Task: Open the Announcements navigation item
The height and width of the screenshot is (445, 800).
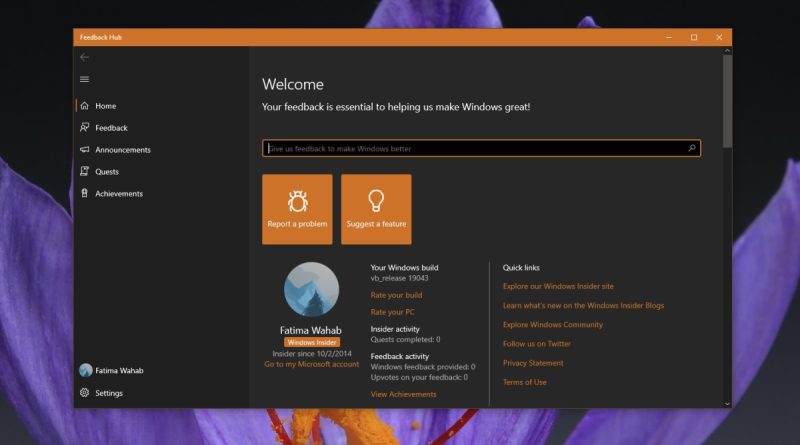Action: point(161,150)
